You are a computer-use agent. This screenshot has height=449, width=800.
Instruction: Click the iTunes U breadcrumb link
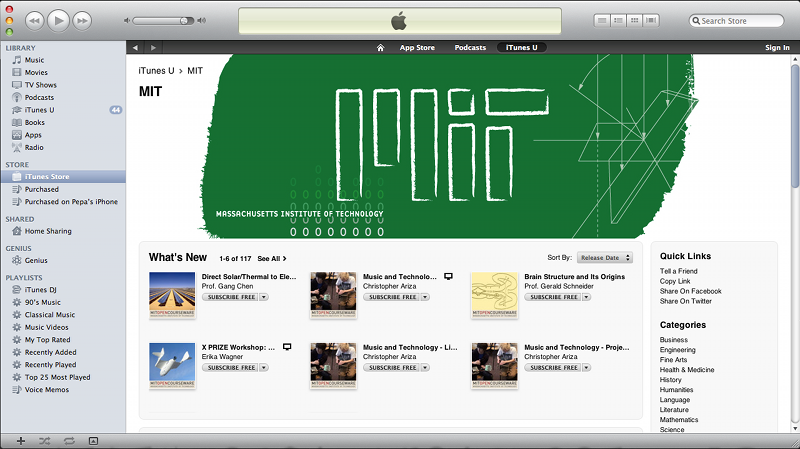click(x=156, y=71)
